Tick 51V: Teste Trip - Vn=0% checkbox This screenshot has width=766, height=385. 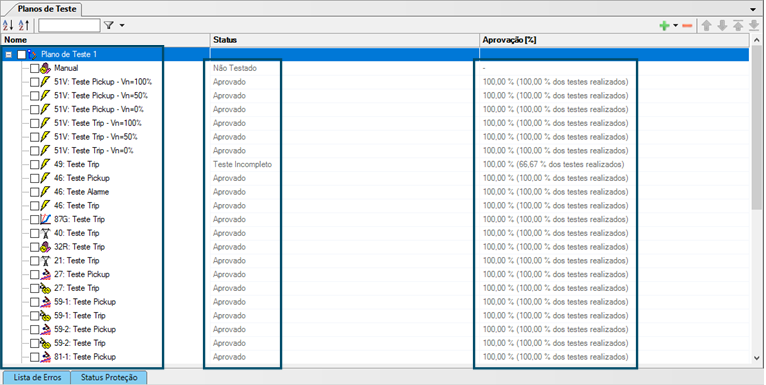(34, 151)
